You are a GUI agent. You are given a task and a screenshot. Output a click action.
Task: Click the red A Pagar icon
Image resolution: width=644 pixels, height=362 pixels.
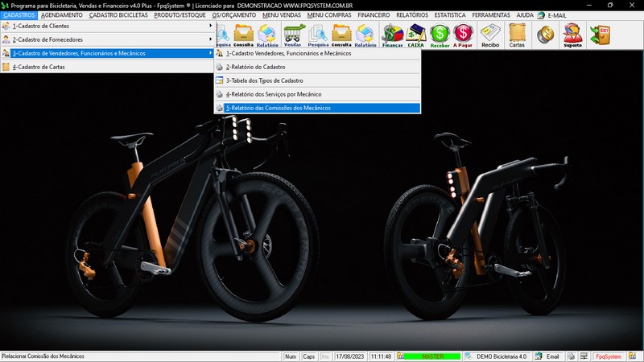(463, 35)
